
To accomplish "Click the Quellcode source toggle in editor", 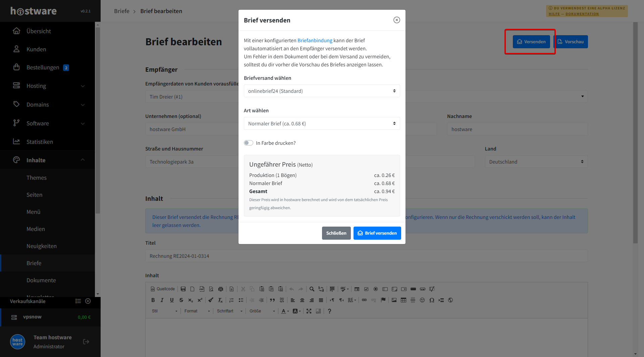I will coord(163,289).
